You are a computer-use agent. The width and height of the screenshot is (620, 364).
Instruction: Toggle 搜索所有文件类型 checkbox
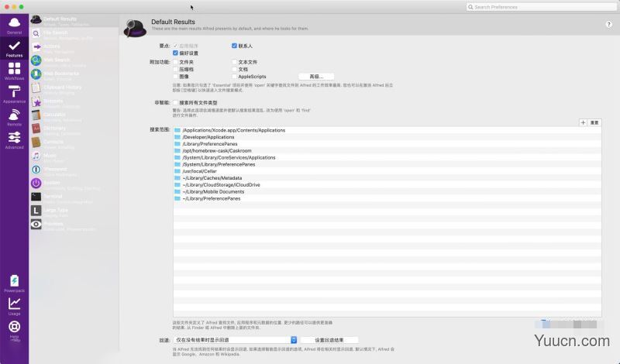[175, 103]
